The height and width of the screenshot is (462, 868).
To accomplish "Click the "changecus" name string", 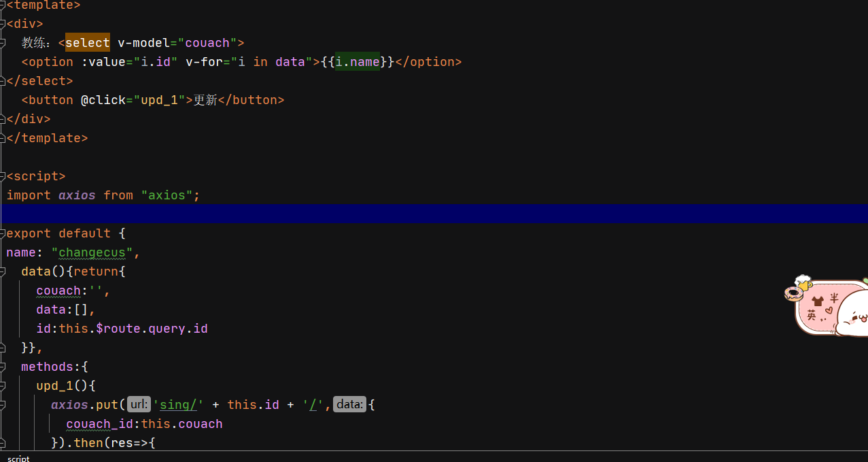I will pyautogui.click(x=92, y=252).
